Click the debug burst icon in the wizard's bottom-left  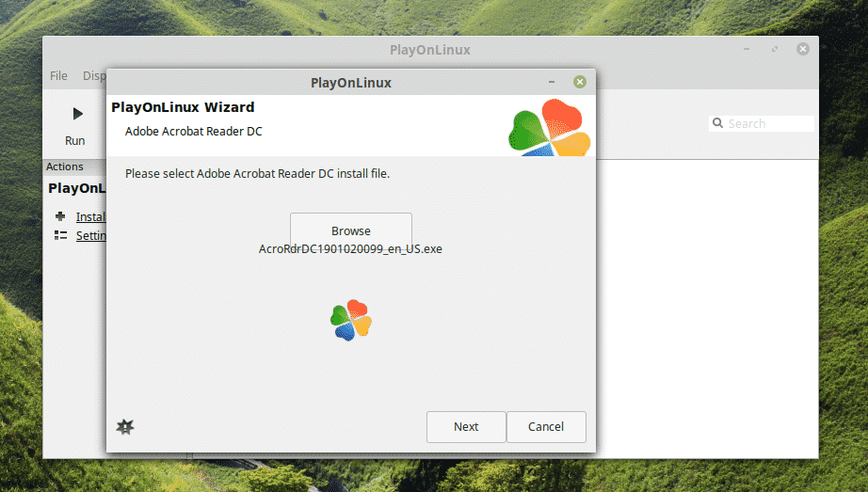(x=124, y=426)
